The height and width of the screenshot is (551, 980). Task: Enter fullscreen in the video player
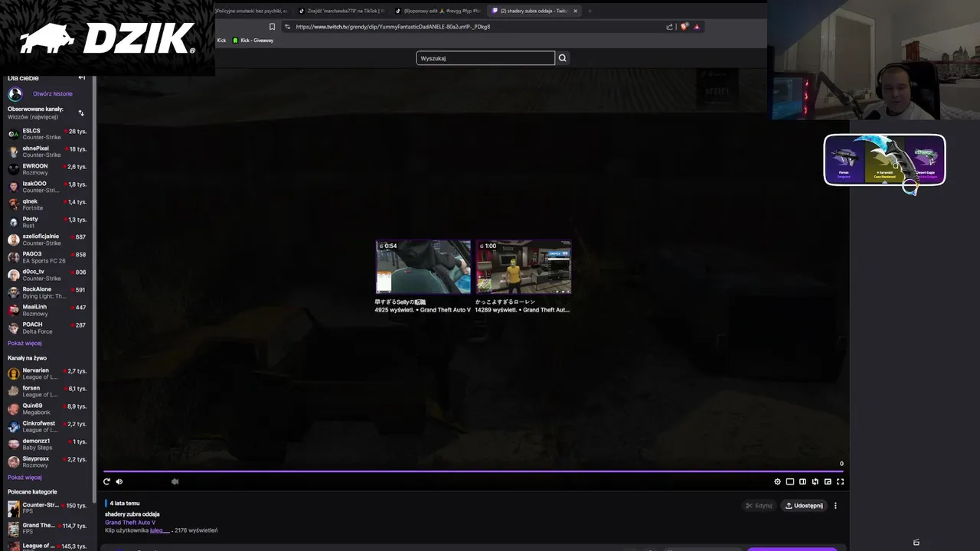[840, 481]
